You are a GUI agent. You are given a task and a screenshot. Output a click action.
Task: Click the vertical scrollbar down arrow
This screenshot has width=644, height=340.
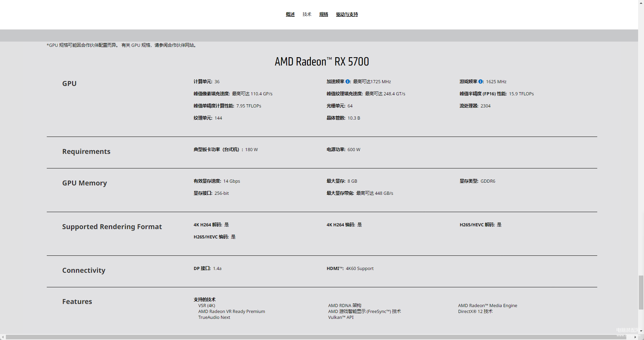[641, 331]
